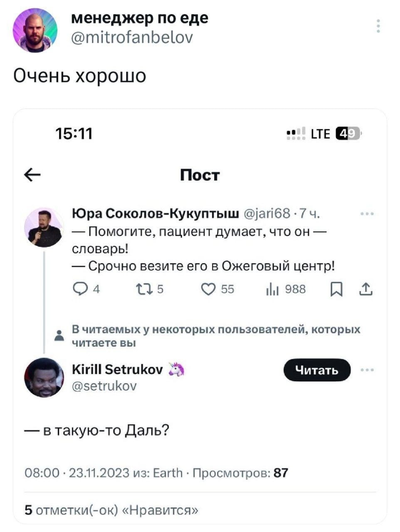Open the share icon for the tweet

(365, 290)
